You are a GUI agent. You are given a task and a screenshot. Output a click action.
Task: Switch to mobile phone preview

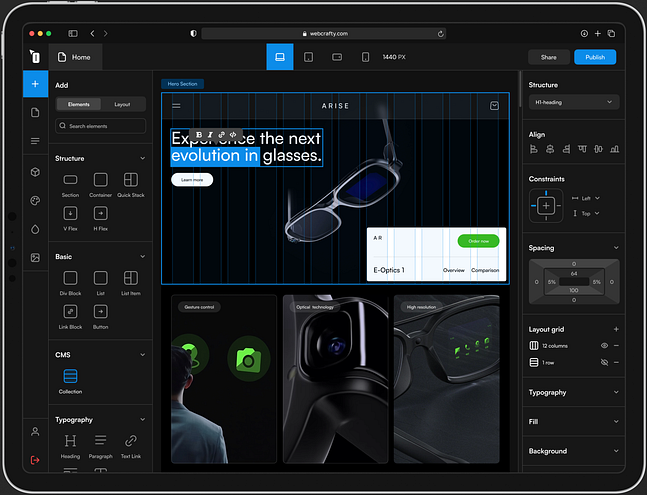point(365,57)
